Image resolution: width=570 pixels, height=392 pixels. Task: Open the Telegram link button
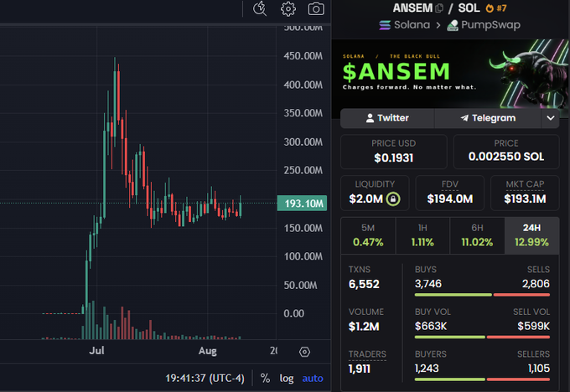(488, 118)
